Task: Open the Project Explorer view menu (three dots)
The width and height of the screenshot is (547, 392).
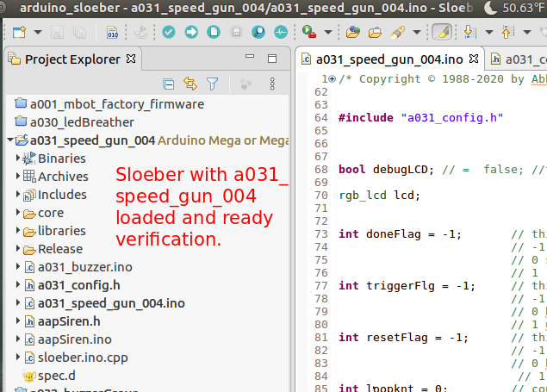Action: tap(272, 84)
